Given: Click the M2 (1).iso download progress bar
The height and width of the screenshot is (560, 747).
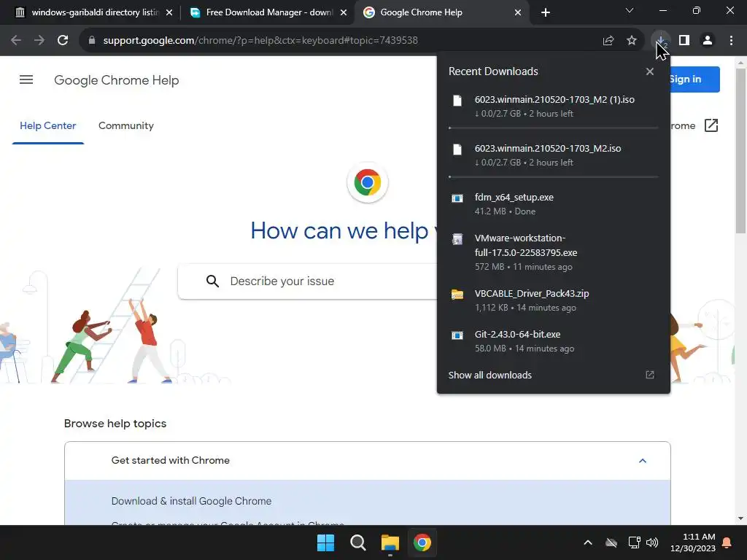Looking at the screenshot, I should pyautogui.click(x=554, y=128).
